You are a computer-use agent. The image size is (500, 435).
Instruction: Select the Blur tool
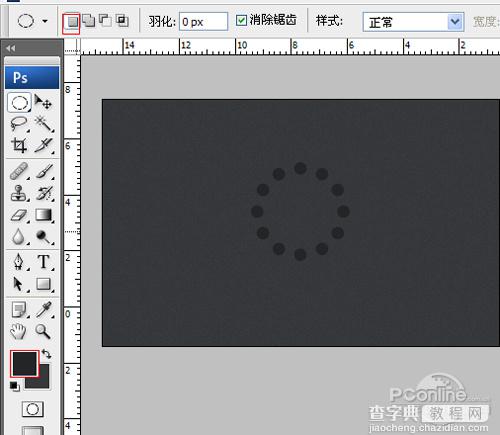[19, 237]
